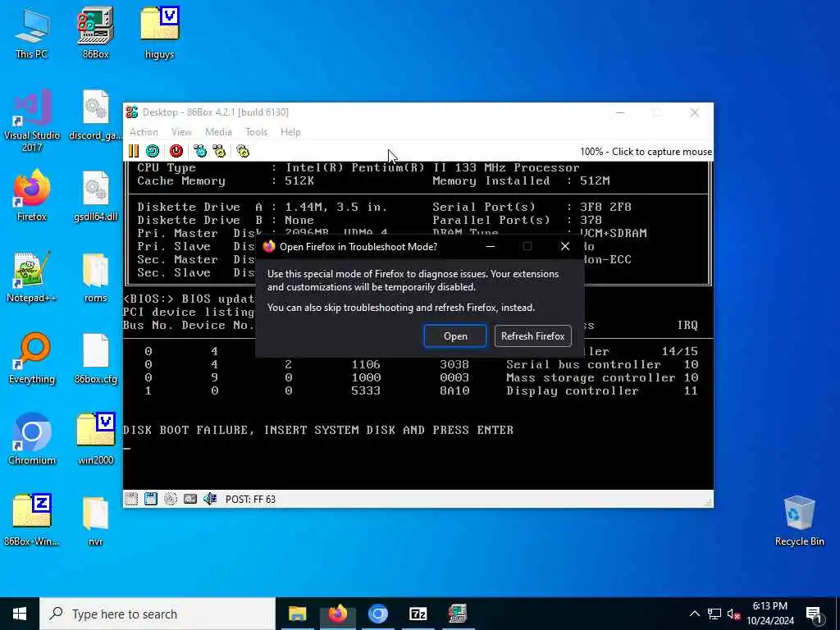Screen dimensions: 840x630
Task: Open the notification center icon
Action: point(814,614)
